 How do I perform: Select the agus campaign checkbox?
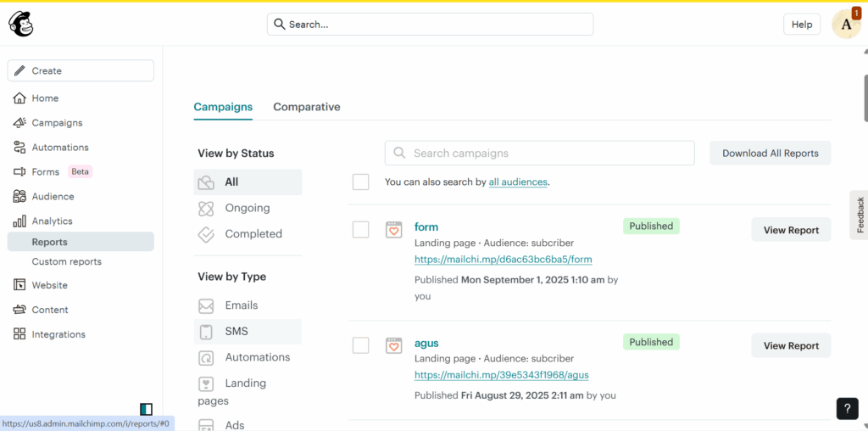361,345
